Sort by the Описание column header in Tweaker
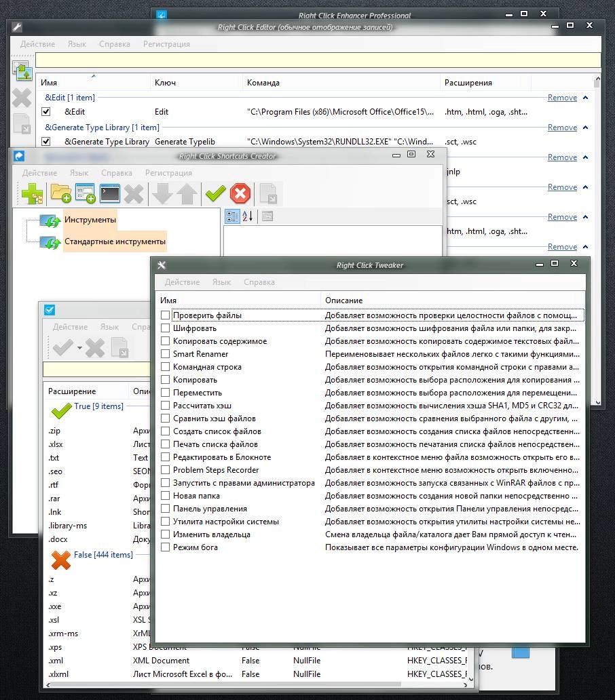615x700 pixels. [453, 300]
